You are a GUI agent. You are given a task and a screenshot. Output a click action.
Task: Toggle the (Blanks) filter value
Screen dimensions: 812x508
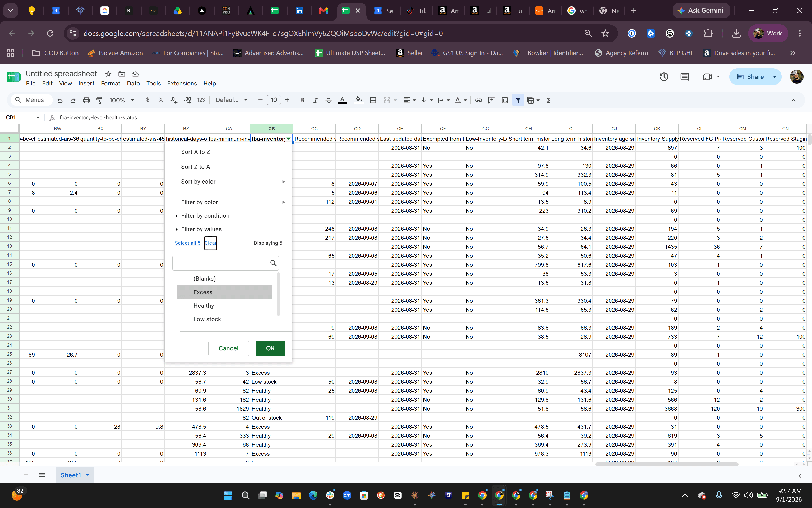[x=224, y=279]
